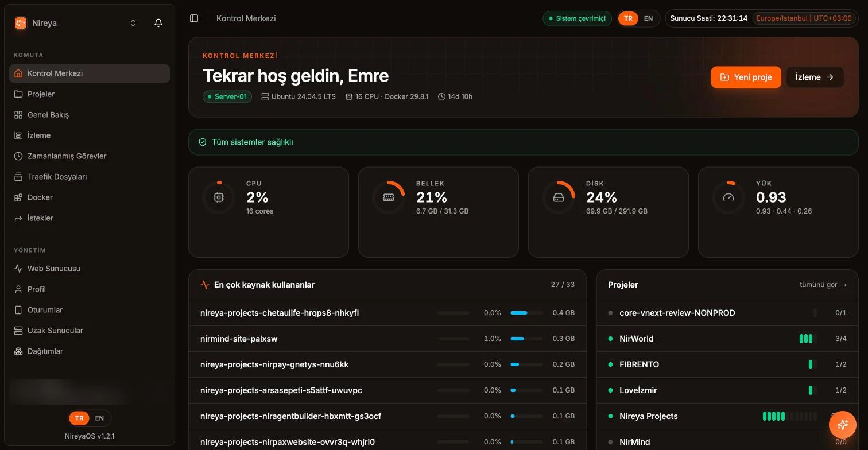Navigate to İzleme in the sidebar

[x=90, y=135]
